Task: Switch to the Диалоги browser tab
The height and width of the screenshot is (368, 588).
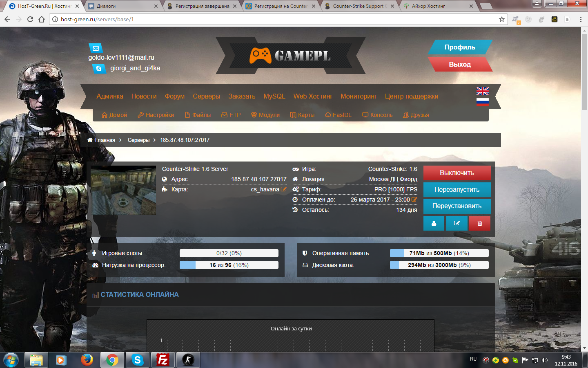Action: pos(122,6)
